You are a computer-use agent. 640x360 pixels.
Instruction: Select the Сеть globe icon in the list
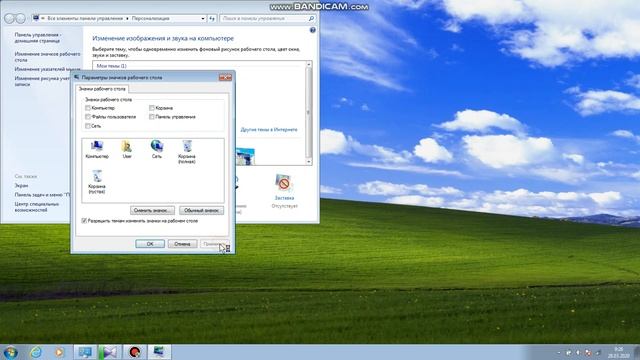click(x=157, y=149)
